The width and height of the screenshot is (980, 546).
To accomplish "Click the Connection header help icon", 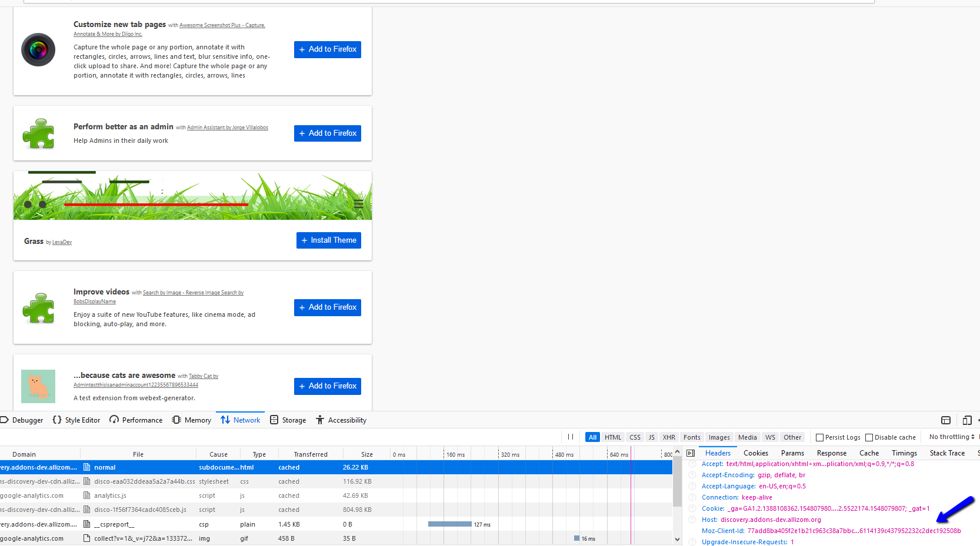I will [x=692, y=498].
